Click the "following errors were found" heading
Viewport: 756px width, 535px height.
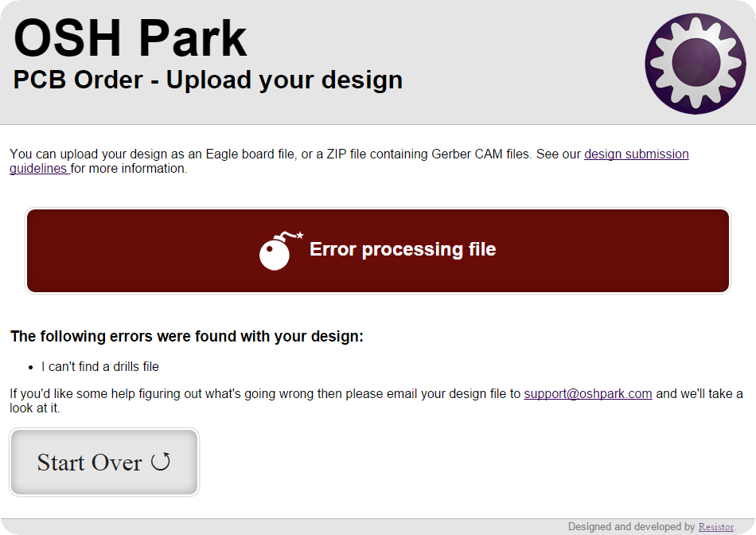click(x=186, y=337)
